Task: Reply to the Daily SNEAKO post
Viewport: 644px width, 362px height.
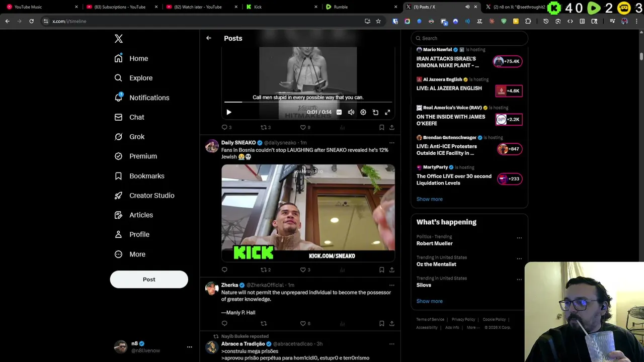Action: click(224, 269)
